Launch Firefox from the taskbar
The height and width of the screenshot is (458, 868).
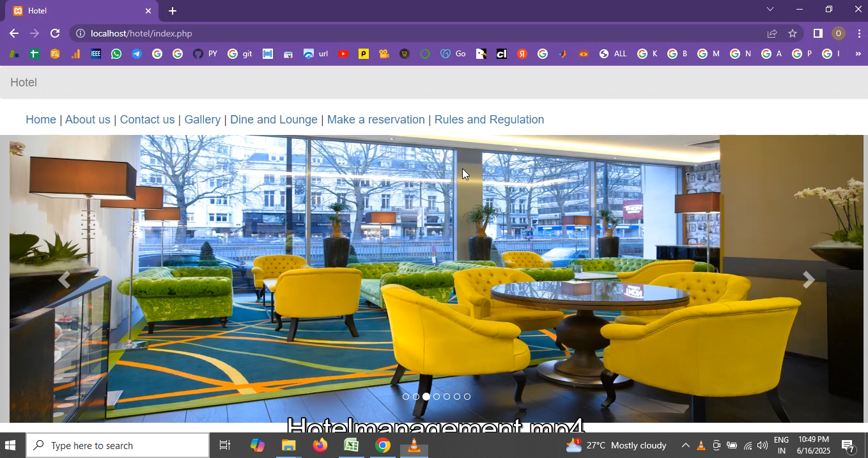(320, 445)
